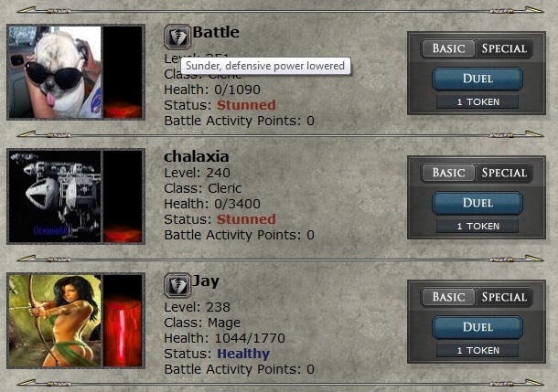558x392 pixels.
Task: Open chalaxia's spaceship avatar image
Action: click(55, 196)
